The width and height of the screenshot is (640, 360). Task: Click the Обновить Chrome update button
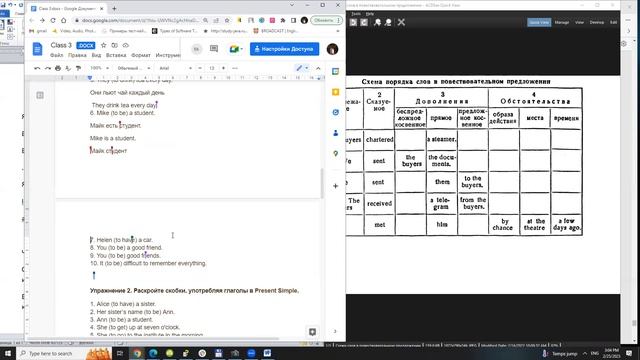coord(327,20)
